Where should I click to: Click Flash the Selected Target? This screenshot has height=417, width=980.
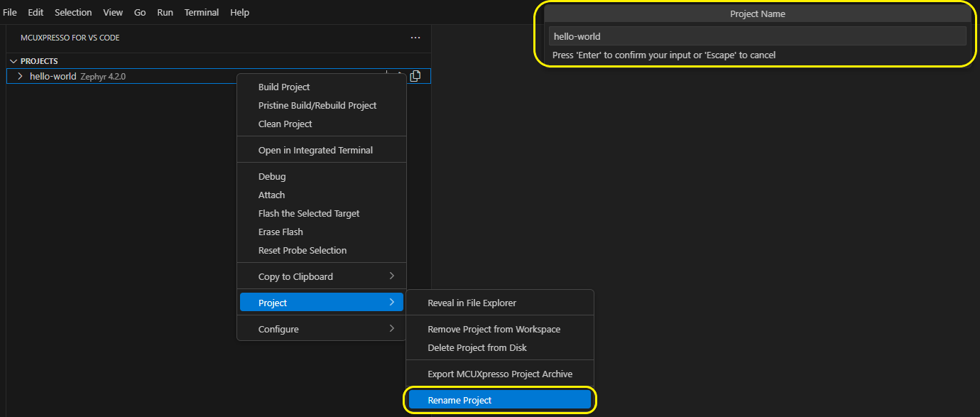(309, 213)
